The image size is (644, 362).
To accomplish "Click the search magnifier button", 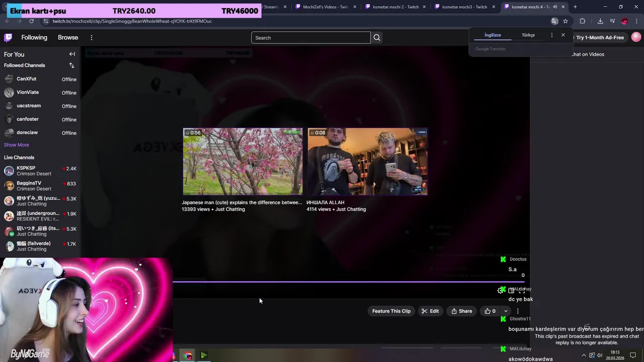I will point(377,38).
